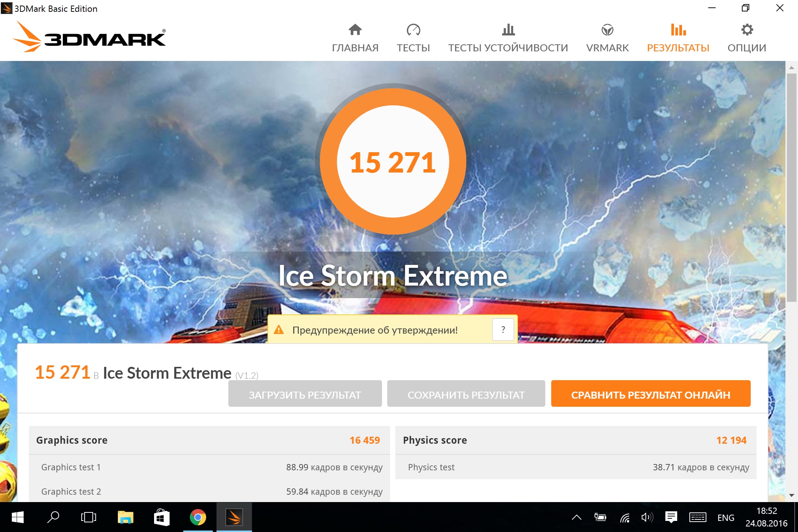The height and width of the screenshot is (532, 798).
Task: Open ТЕСТЫ УСТОЙЧИВОСТИ stress tests tab
Action: [x=508, y=38]
